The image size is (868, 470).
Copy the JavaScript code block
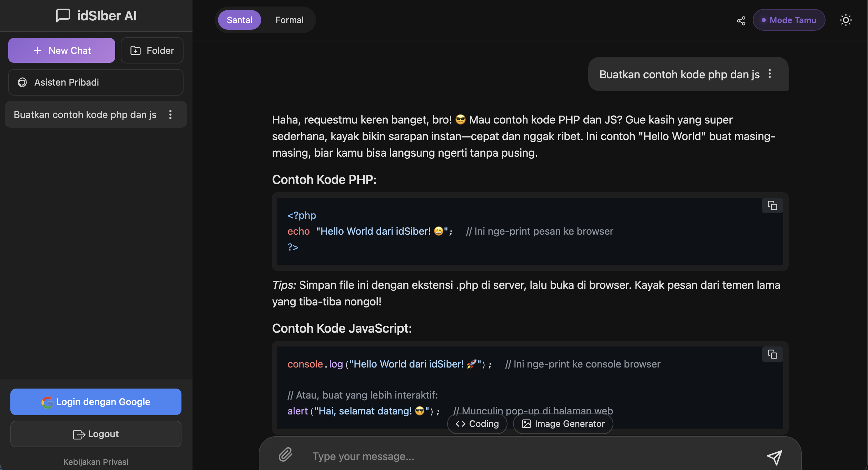(x=772, y=354)
